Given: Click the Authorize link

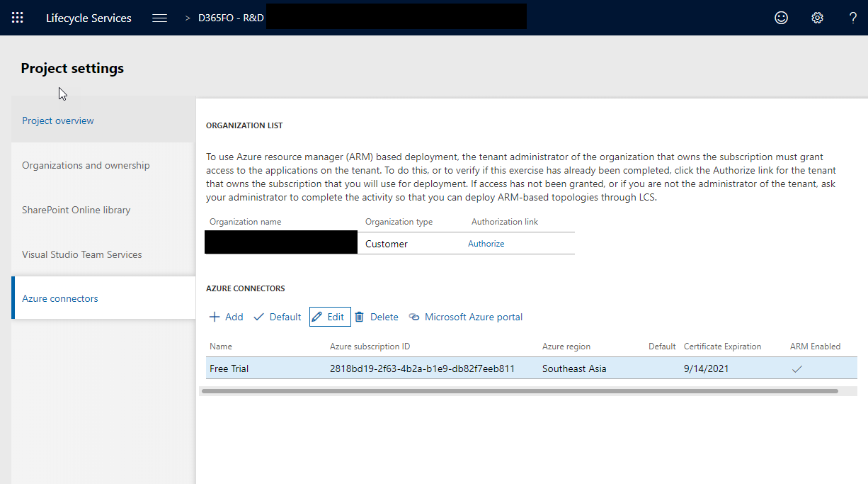Looking at the screenshot, I should pos(486,243).
